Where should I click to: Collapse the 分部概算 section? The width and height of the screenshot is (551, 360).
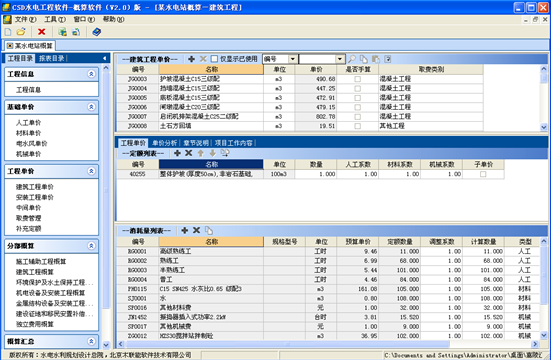pyautogui.click(x=91, y=245)
